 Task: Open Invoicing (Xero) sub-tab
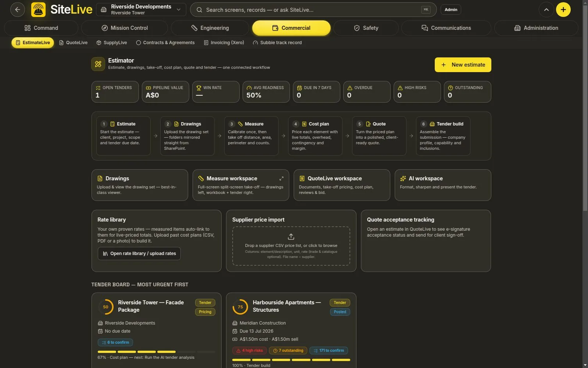point(224,43)
